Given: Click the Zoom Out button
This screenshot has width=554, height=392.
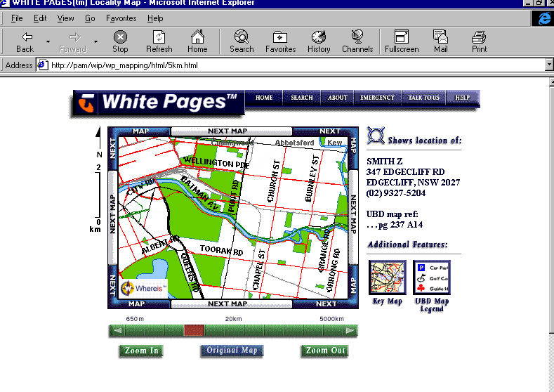Looking at the screenshot, I should (325, 351).
